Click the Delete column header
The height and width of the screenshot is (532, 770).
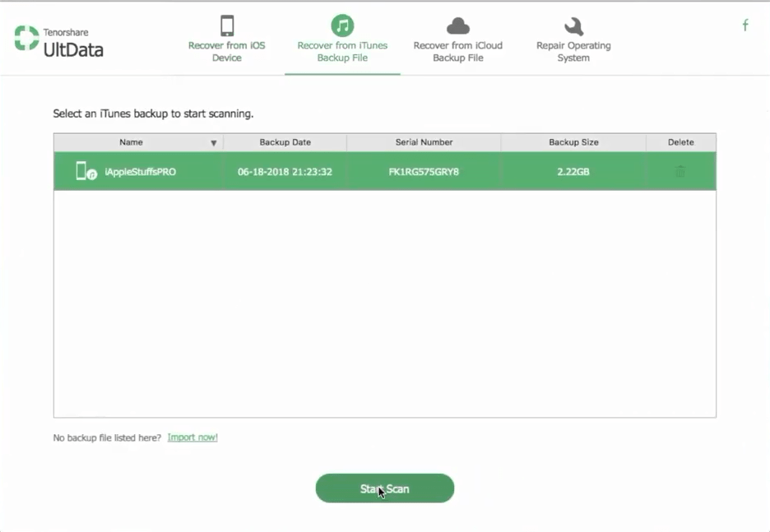(x=680, y=142)
